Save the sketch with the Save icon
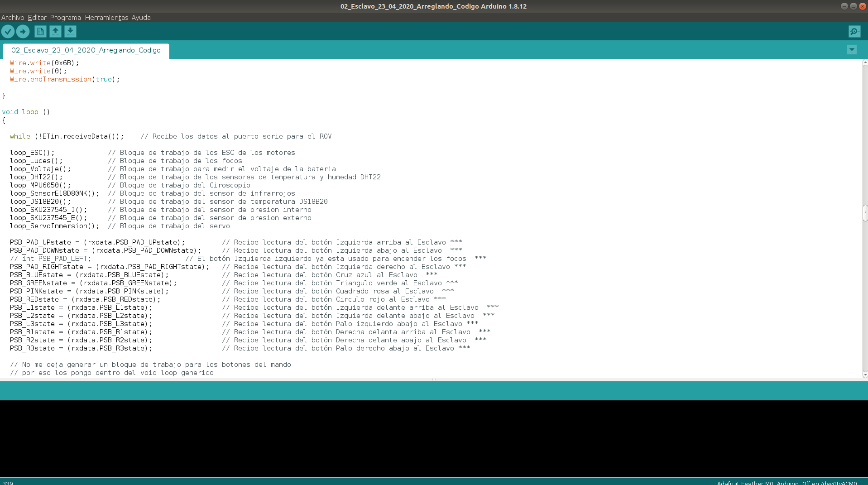Image resolution: width=868 pixels, height=485 pixels. (x=70, y=31)
